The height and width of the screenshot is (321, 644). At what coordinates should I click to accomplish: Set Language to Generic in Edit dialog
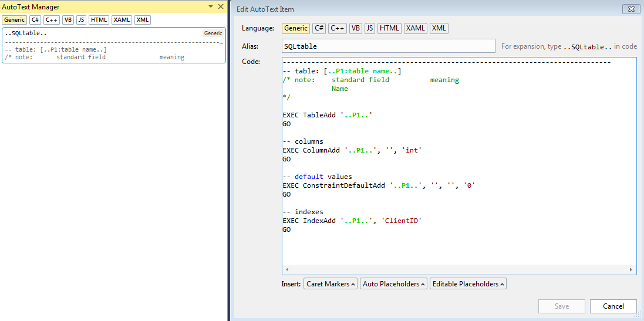[x=296, y=28]
